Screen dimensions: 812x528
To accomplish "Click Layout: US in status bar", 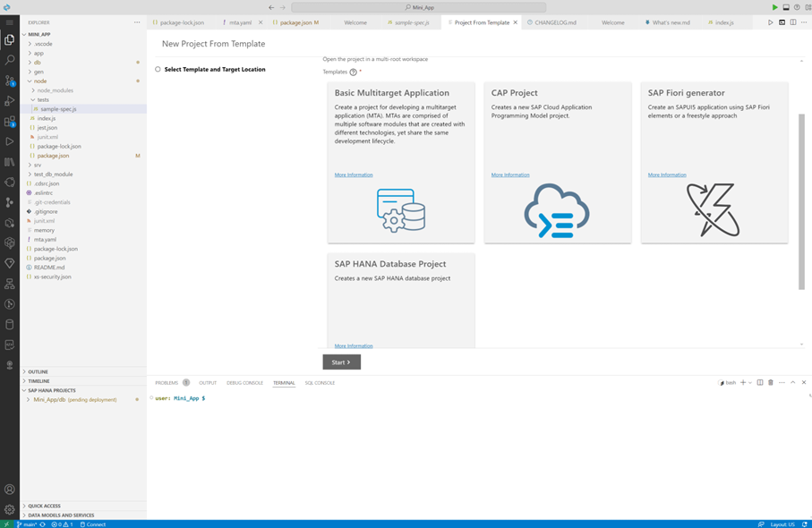I will coord(782,524).
